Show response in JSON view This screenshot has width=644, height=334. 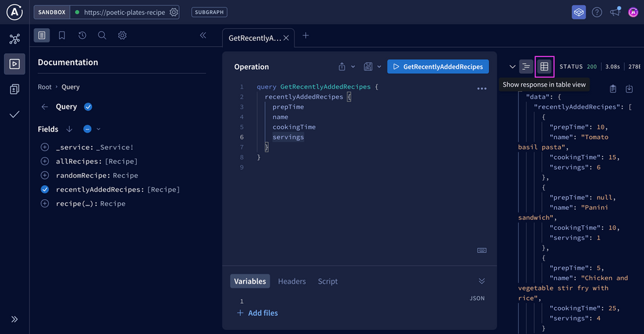(x=526, y=66)
